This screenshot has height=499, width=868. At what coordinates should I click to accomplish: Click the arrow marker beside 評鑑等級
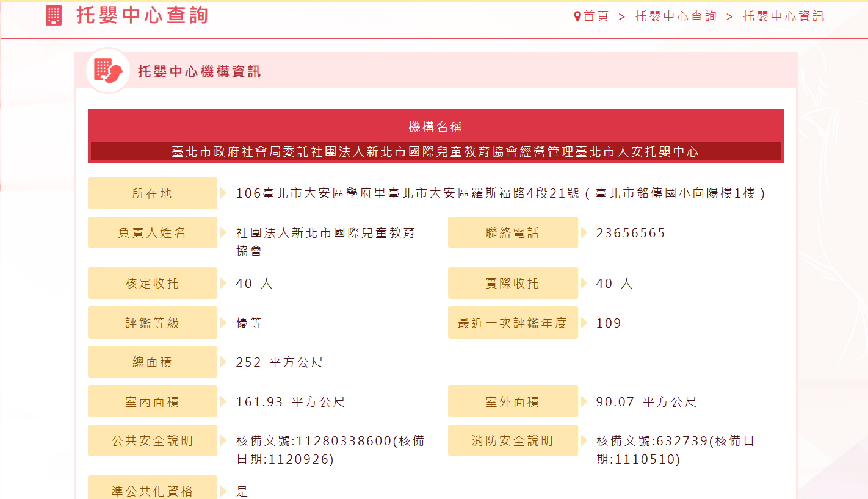pos(223,323)
